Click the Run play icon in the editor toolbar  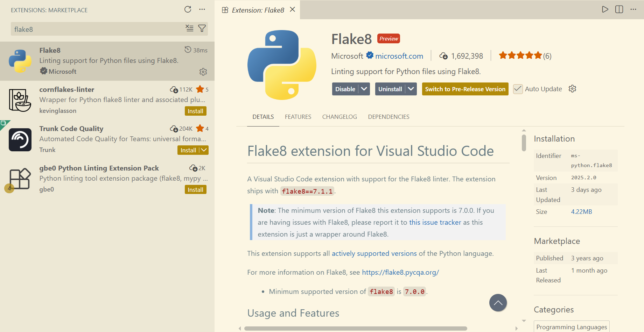pyautogui.click(x=605, y=9)
